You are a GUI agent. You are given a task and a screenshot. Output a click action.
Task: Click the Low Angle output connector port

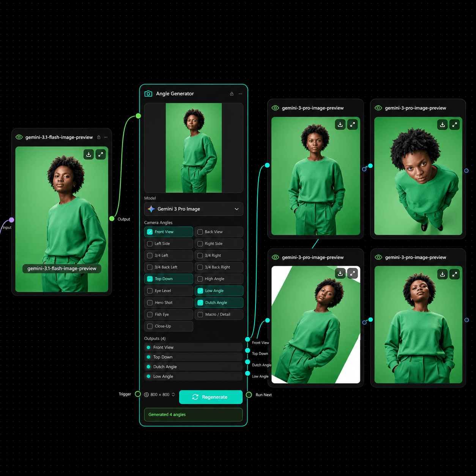coord(247,373)
